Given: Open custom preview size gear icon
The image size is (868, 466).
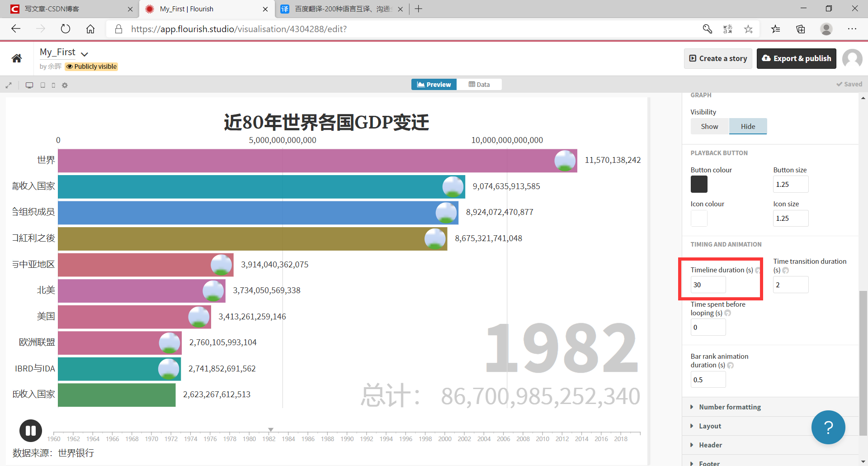Looking at the screenshot, I should tap(65, 85).
